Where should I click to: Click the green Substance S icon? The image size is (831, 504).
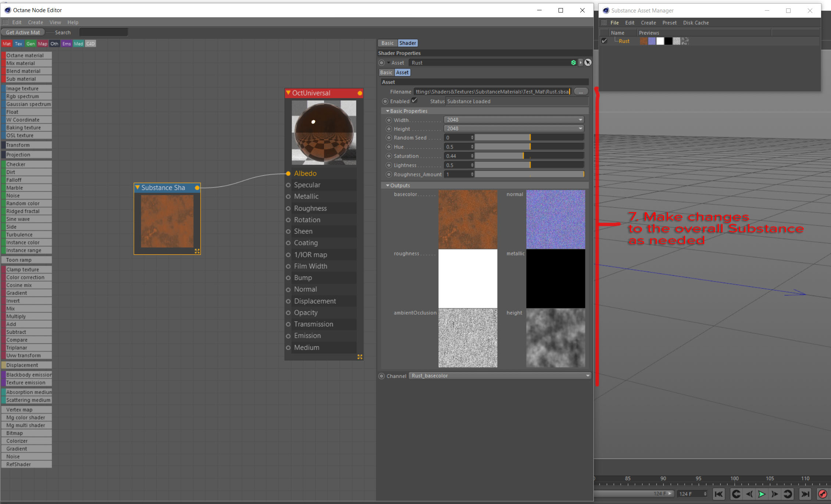click(x=573, y=63)
